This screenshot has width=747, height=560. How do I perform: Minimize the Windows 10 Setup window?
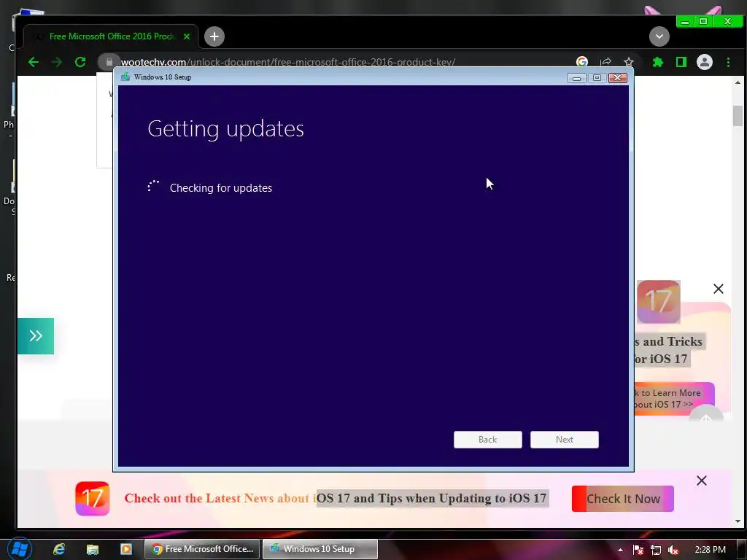(x=576, y=77)
